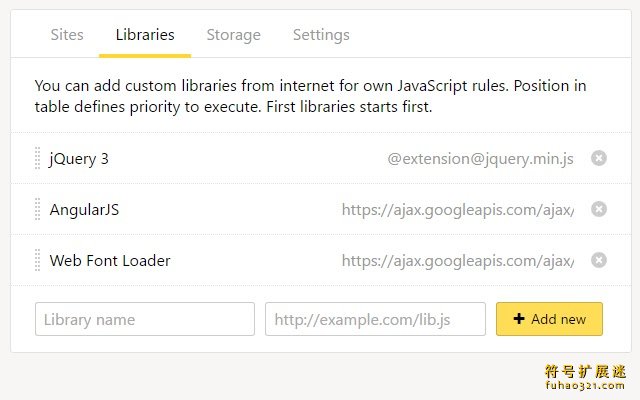Click the library URL input field
This screenshot has height=400, width=640.
[375, 319]
